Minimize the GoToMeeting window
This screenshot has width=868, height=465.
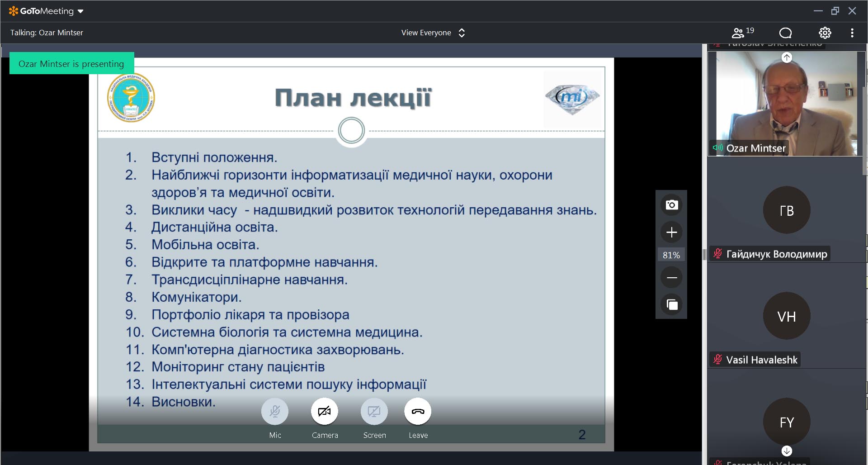coord(818,11)
